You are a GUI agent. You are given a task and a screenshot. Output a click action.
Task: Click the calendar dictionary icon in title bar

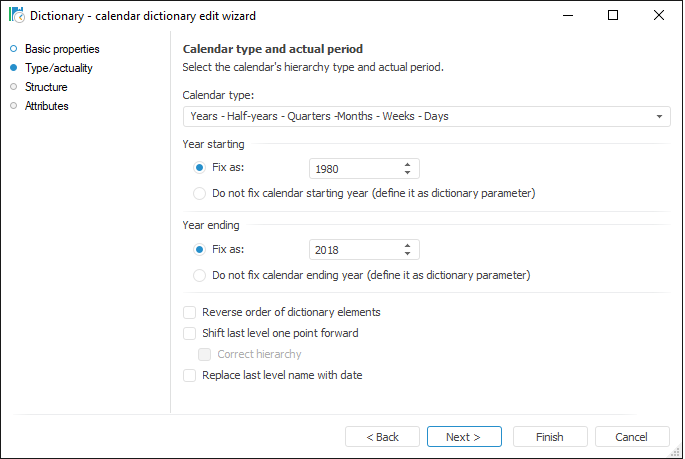tap(16, 15)
